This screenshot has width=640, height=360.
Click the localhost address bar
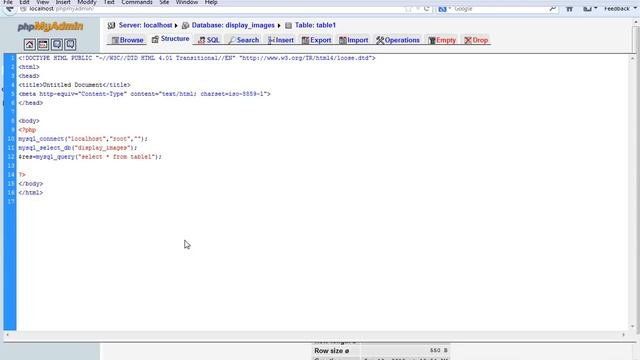pyautogui.click(x=212, y=8)
